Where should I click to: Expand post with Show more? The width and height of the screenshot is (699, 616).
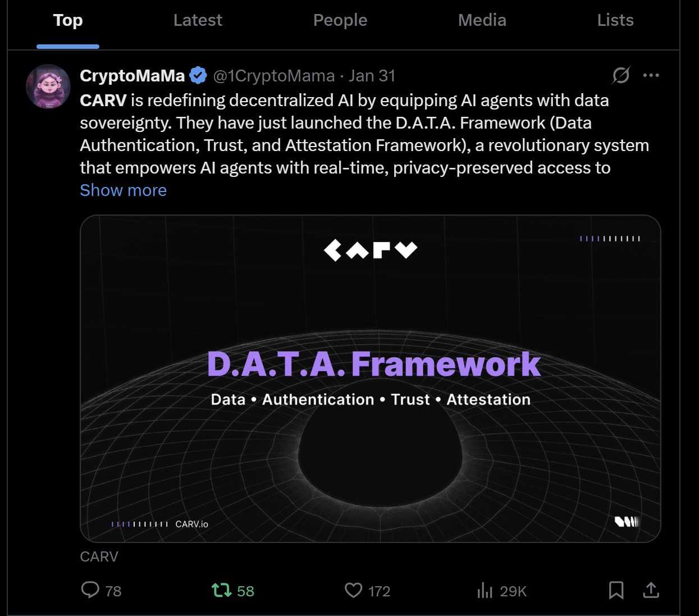[123, 190]
